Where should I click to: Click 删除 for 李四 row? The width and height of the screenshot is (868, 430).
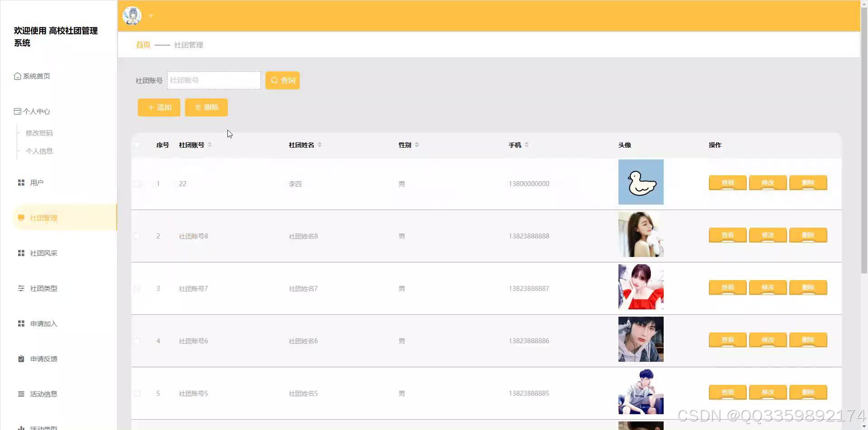pyautogui.click(x=808, y=182)
